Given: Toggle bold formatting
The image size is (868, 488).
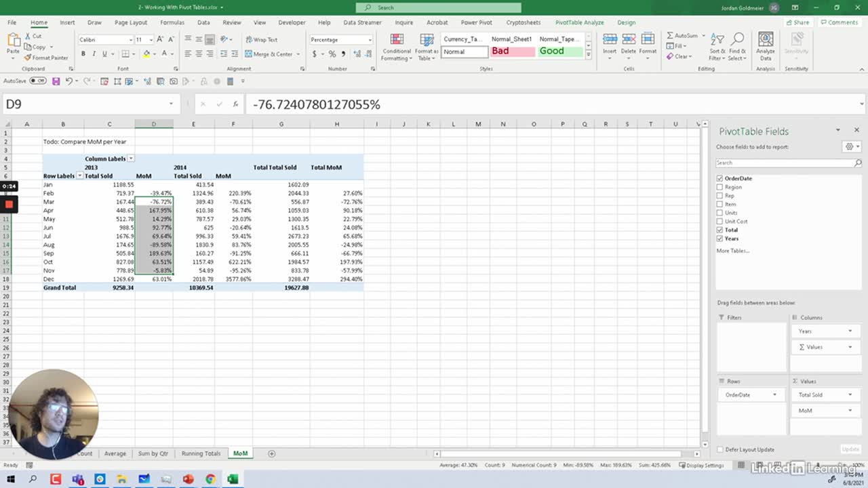Looking at the screenshot, I should coord(83,54).
